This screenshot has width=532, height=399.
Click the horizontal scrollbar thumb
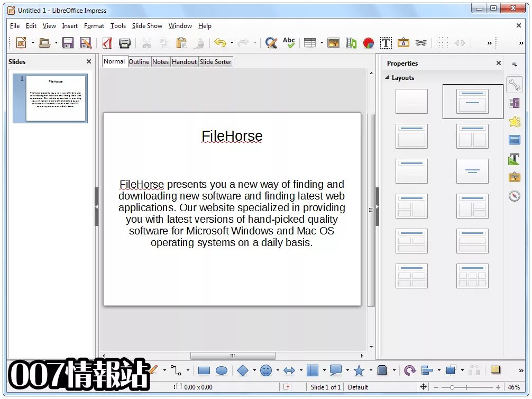[x=233, y=356]
